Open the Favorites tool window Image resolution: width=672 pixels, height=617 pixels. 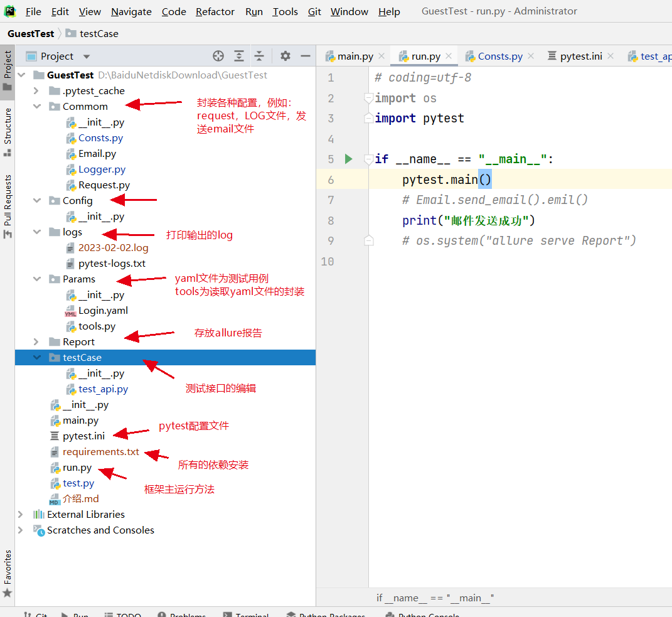pos(8,573)
